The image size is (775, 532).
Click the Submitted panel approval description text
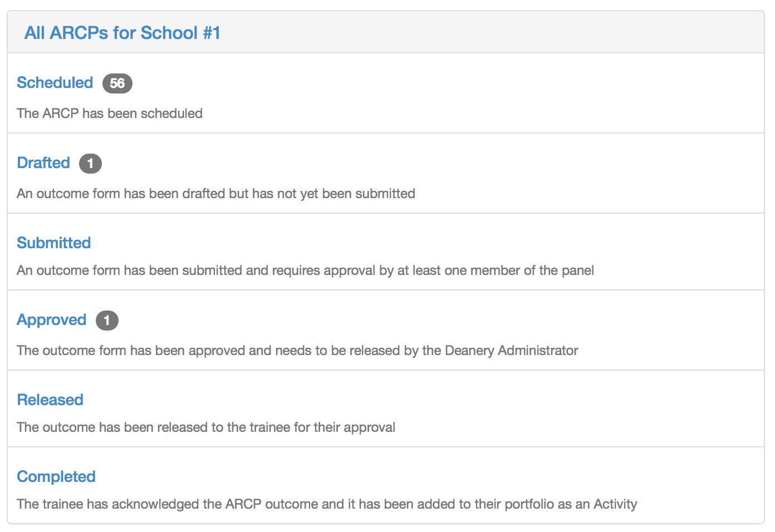coord(305,270)
